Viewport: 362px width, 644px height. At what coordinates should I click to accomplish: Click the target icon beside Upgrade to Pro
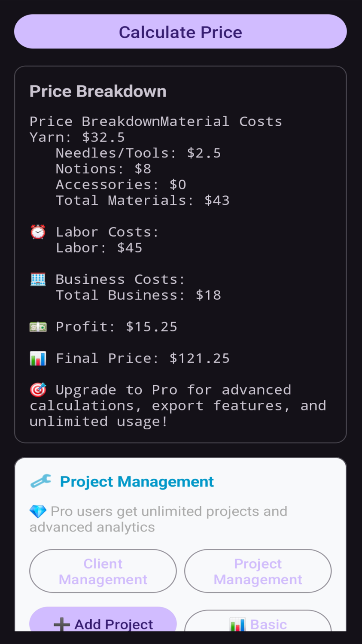click(x=38, y=390)
